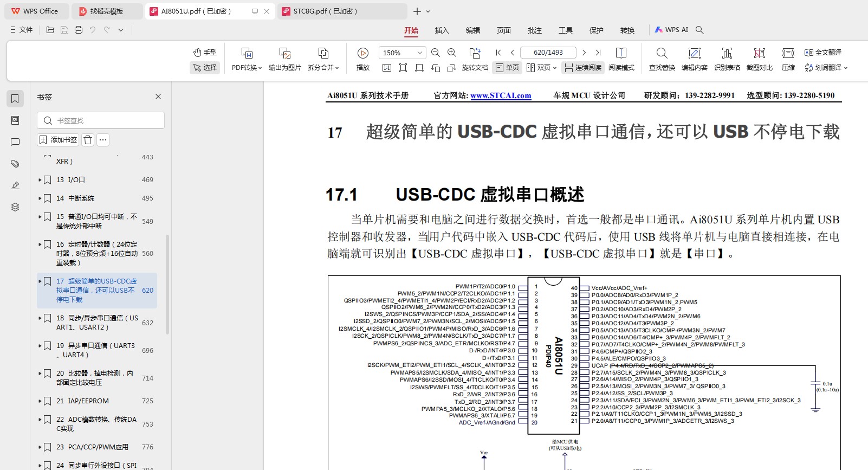Expand bookmark 13 I/O口
868x470 pixels.
pos(40,179)
